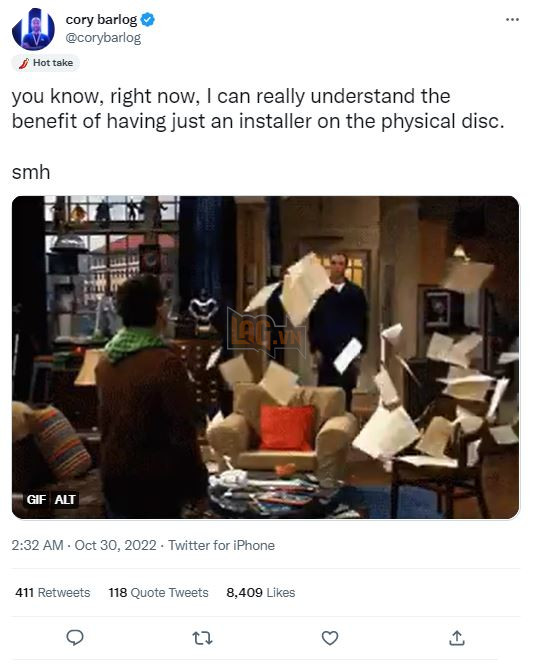View the 411 Retweets list

point(53,592)
